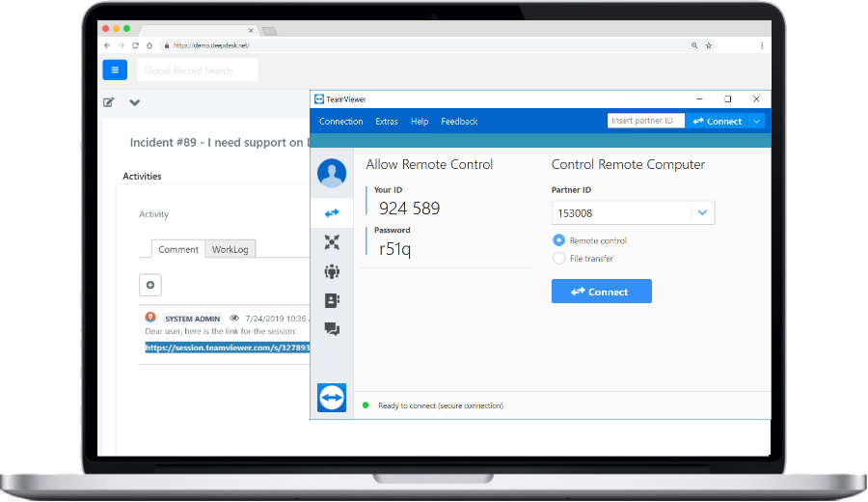The width and height of the screenshot is (868, 502).
Task: Select the Remote control radio option
Action: (x=558, y=240)
